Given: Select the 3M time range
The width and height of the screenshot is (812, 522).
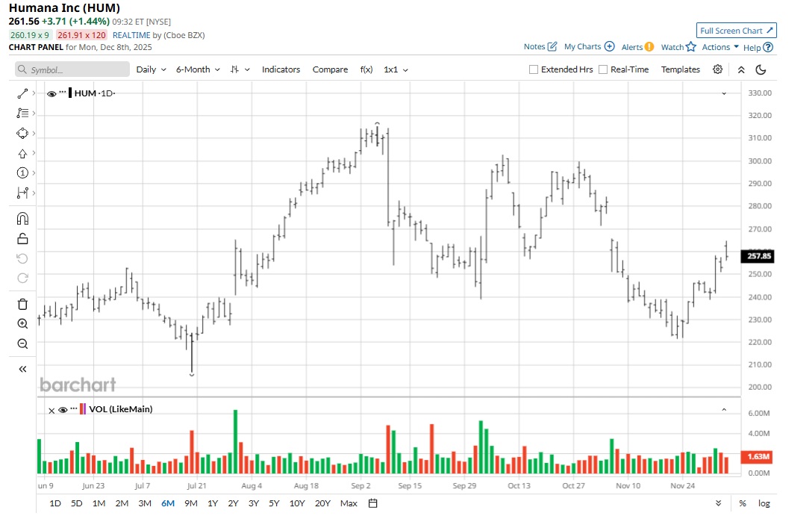Looking at the screenshot, I should pos(145,503).
